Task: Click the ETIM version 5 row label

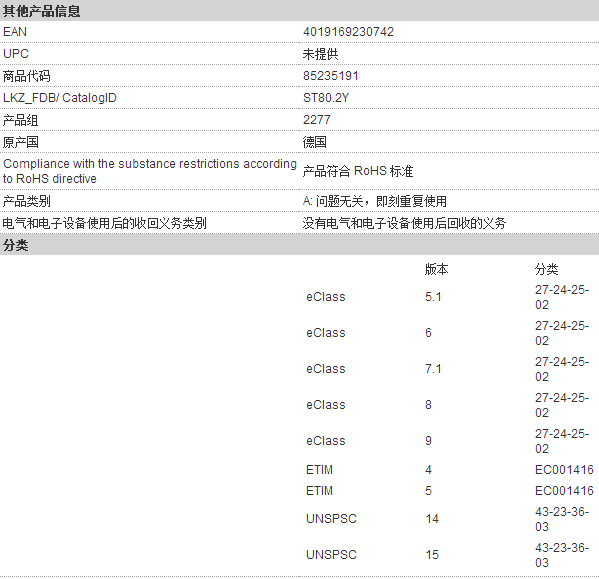Action: (319, 490)
